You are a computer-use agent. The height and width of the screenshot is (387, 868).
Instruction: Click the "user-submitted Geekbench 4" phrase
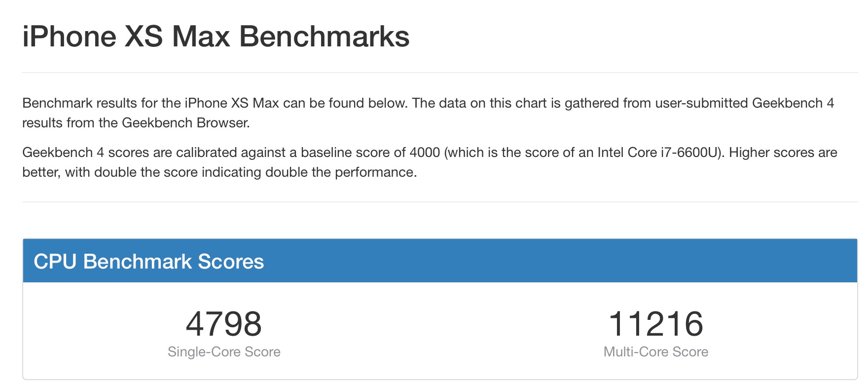click(744, 103)
